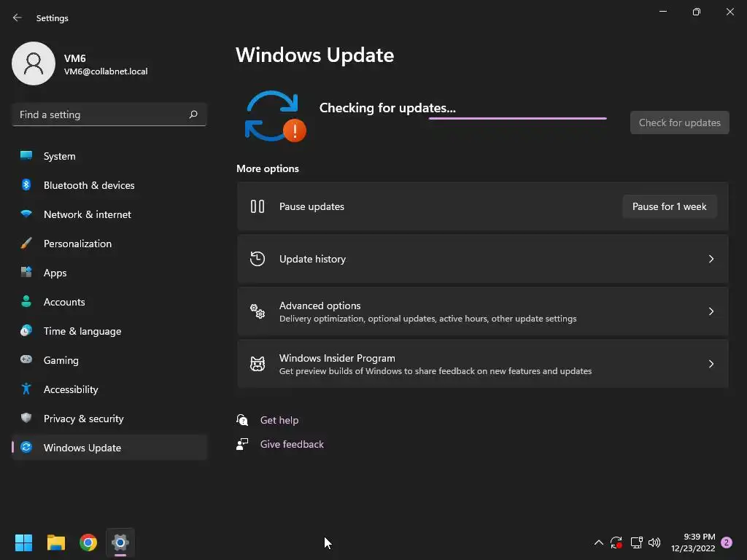
Task: Click the Gaming controller icon
Action: 26,359
